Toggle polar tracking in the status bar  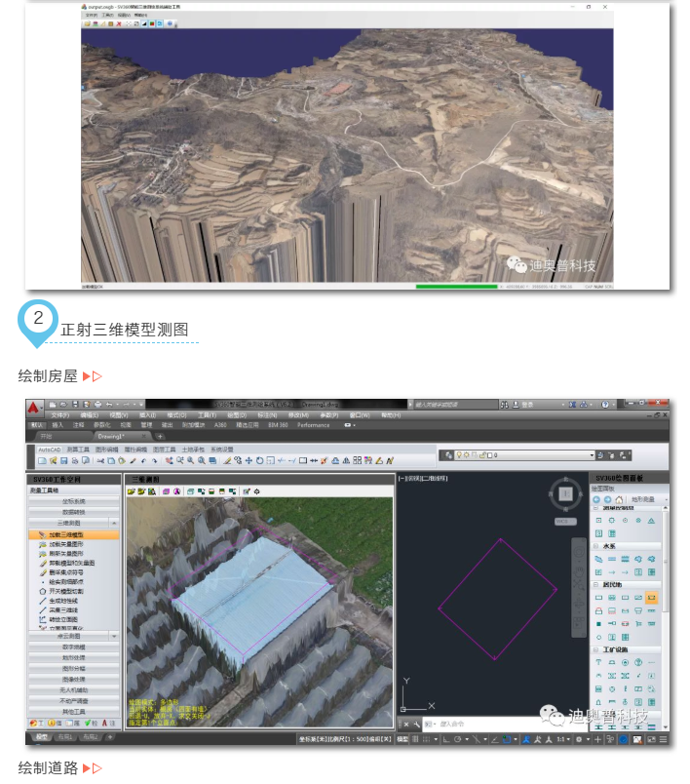(457, 739)
